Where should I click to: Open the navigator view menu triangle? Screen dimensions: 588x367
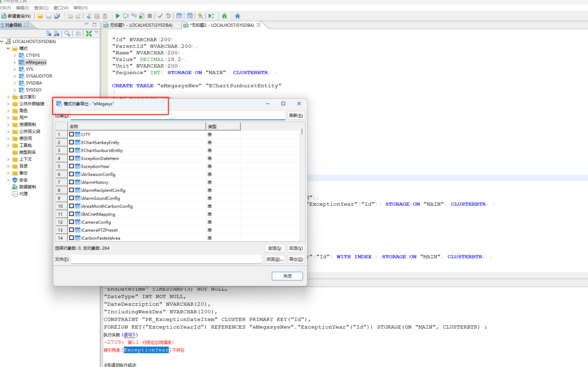click(97, 32)
